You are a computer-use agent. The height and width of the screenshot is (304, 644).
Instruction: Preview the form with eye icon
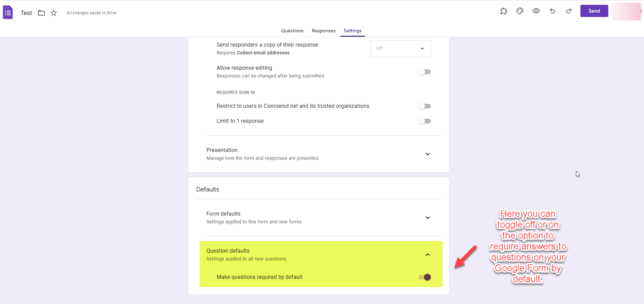point(536,11)
